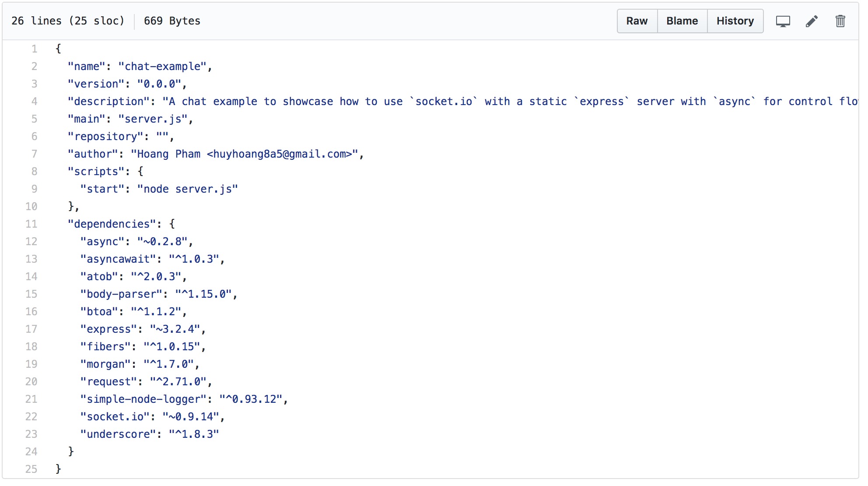
Task: Select line number 1
Action: (x=34, y=49)
